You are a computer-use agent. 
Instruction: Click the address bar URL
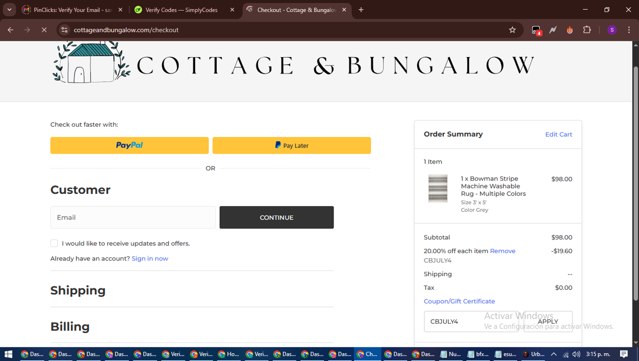(126, 30)
